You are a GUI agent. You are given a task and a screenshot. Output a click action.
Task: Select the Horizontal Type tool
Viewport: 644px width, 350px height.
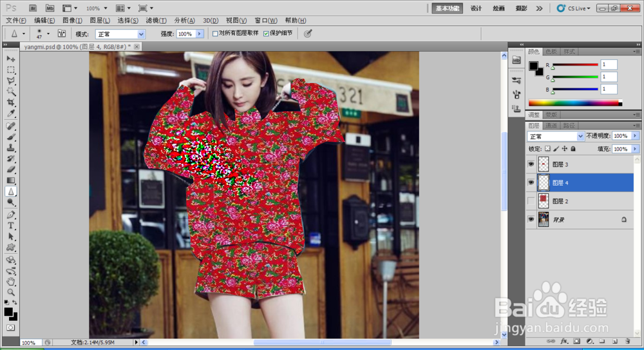[x=11, y=226]
